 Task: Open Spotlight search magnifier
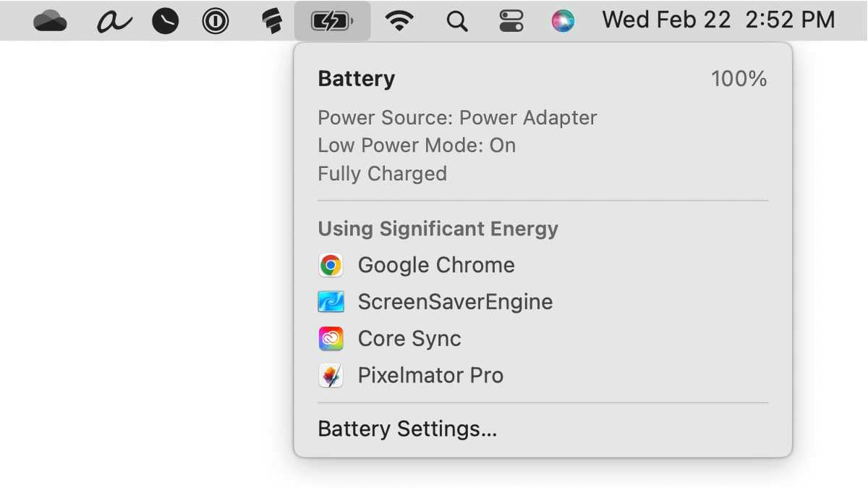pyautogui.click(x=456, y=21)
